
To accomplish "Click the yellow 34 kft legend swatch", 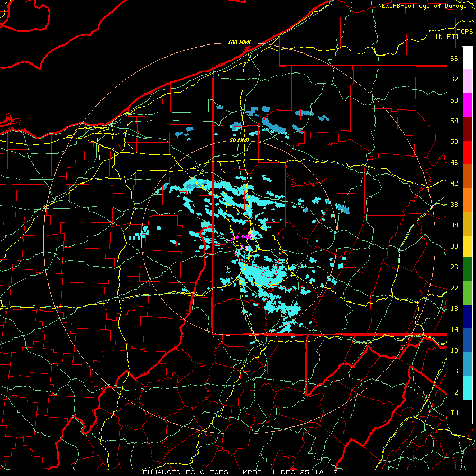I will click(467, 246).
